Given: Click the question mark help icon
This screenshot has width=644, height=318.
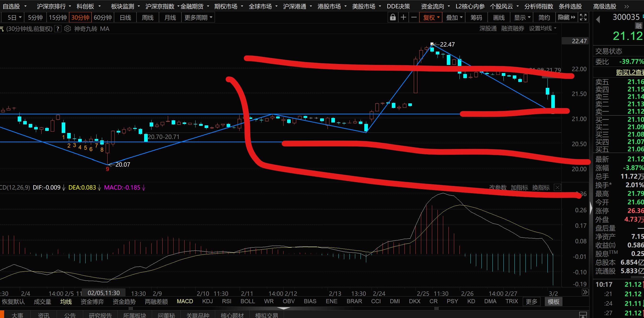Looking at the screenshot, I should pos(58,29).
